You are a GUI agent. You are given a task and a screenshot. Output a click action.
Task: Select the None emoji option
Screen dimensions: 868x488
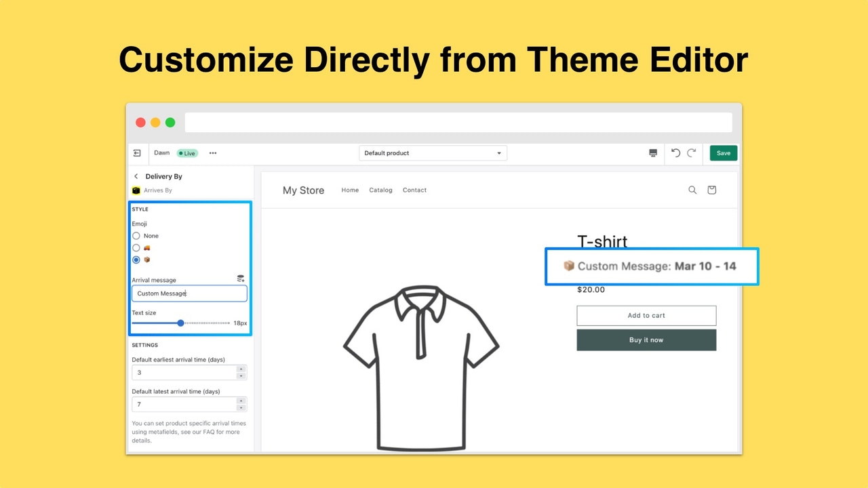point(136,235)
